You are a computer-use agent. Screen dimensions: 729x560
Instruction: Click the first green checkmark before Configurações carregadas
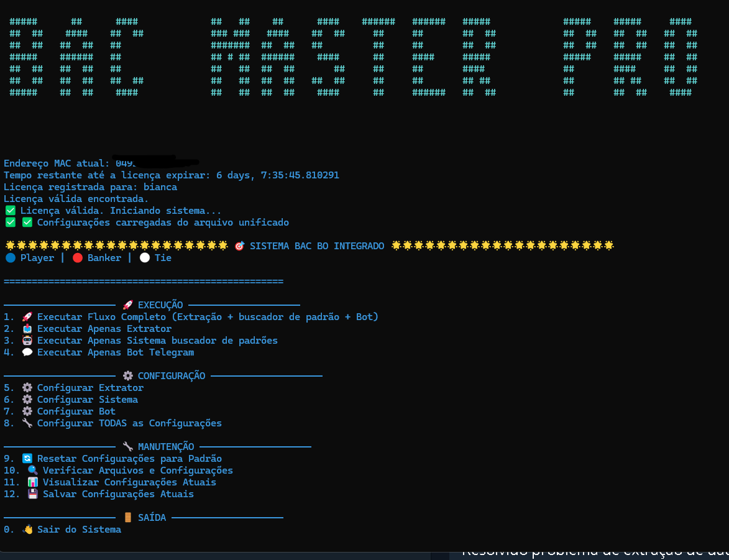click(x=10, y=223)
